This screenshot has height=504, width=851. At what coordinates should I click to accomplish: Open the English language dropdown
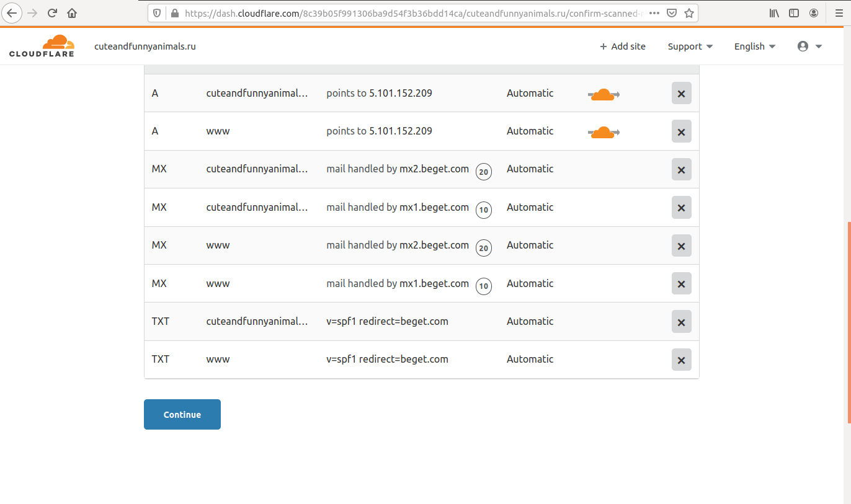(x=754, y=46)
